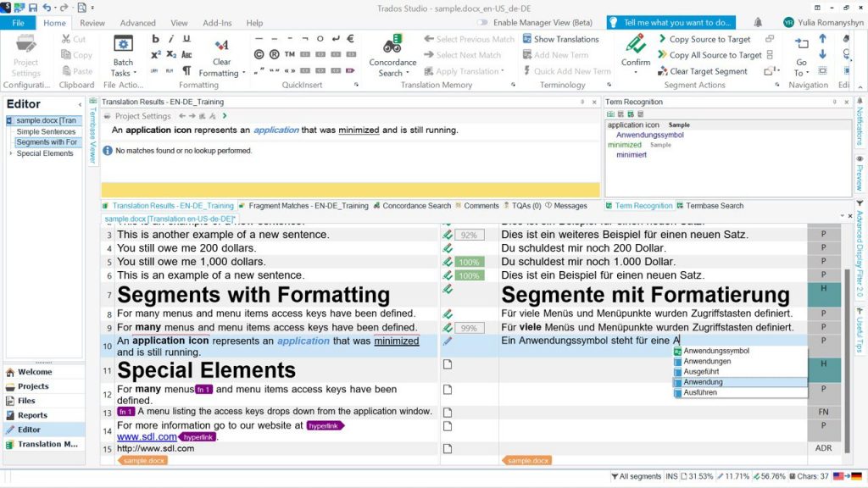
Task: Click the Confirm segment icon
Action: pyautogui.click(x=636, y=44)
